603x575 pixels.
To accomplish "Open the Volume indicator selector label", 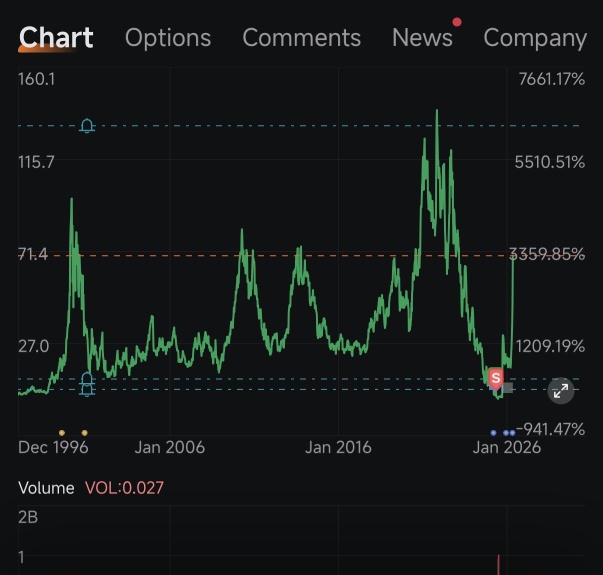I will [46, 488].
